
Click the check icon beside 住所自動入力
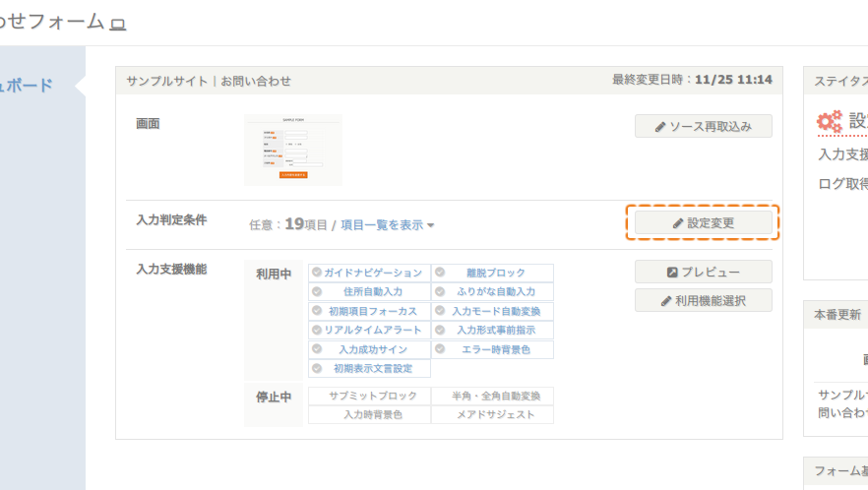(317, 291)
